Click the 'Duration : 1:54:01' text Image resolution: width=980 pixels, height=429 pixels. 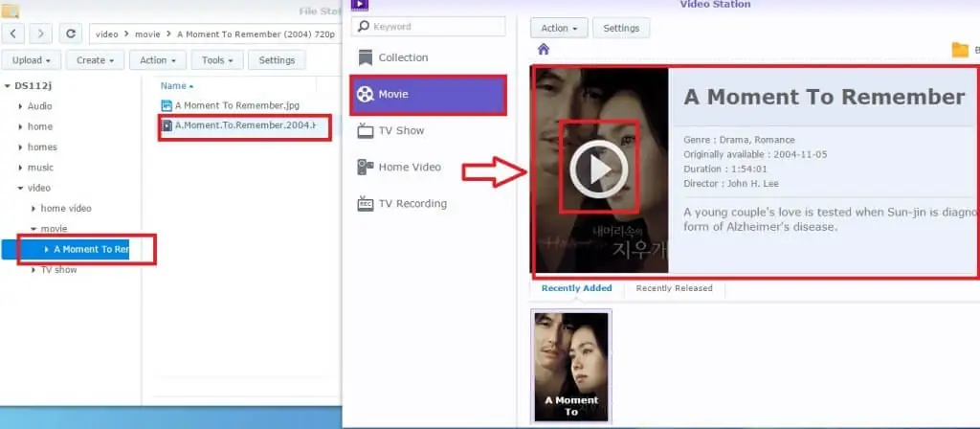pos(725,169)
